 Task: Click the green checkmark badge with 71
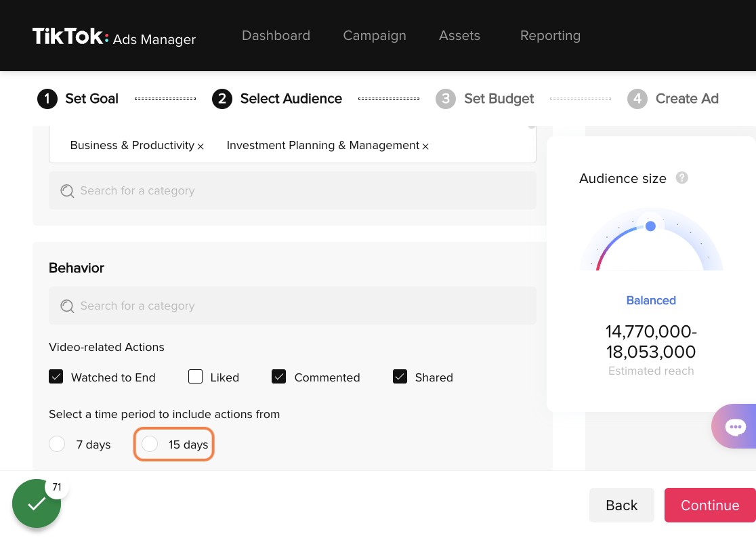point(37,503)
